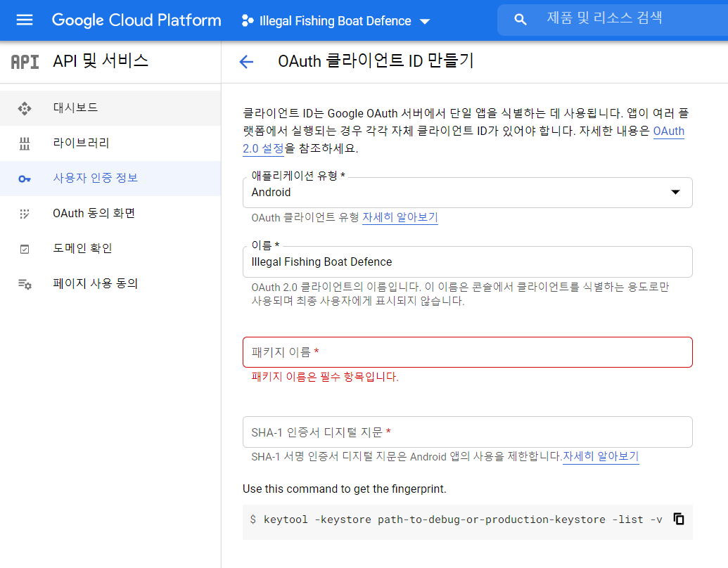Open the SHA-1 자세히 알아보기 link
This screenshot has width=728, height=568.
click(601, 456)
